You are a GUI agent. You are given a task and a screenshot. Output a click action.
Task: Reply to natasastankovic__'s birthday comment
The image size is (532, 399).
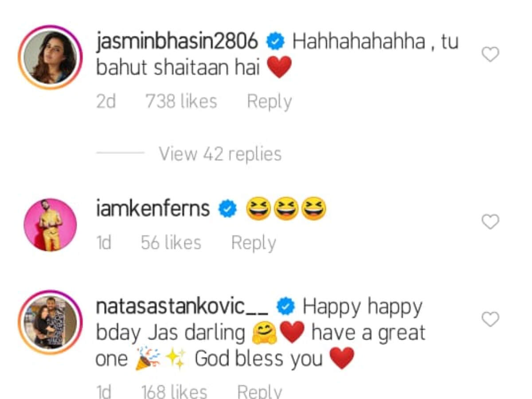click(x=259, y=391)
